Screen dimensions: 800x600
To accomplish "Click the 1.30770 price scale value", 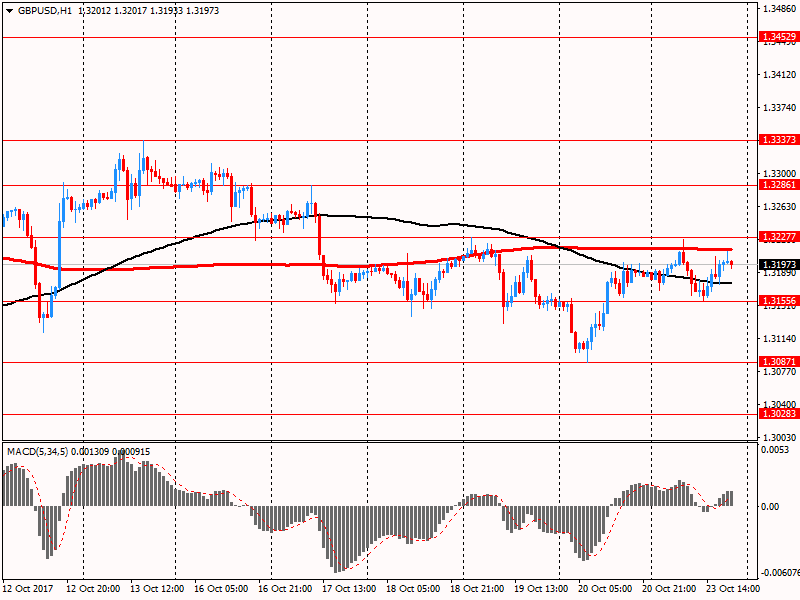I will click(x=780, y=371).
